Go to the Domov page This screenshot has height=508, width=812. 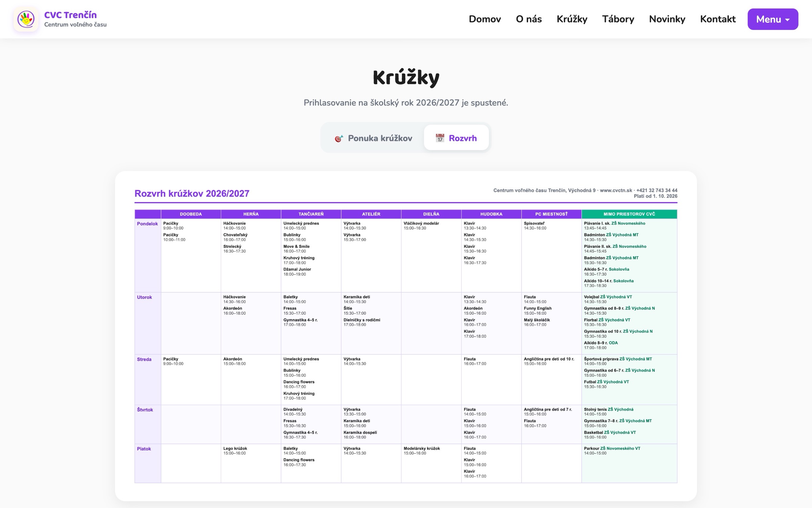(x=485, y=19)
